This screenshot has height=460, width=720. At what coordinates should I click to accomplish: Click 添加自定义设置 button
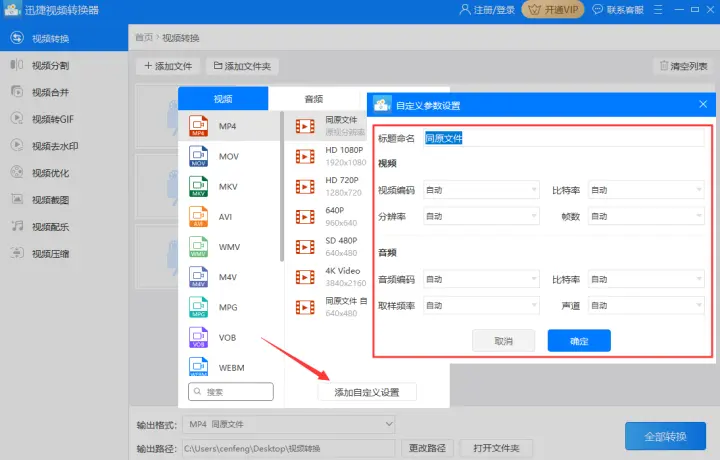tap(367, 392)
